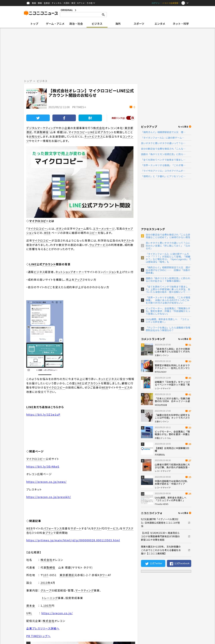Viewport: 215px width, 644px height.
Task: Expand the ORIGINAL search scope selector
Action: point(68,10)
